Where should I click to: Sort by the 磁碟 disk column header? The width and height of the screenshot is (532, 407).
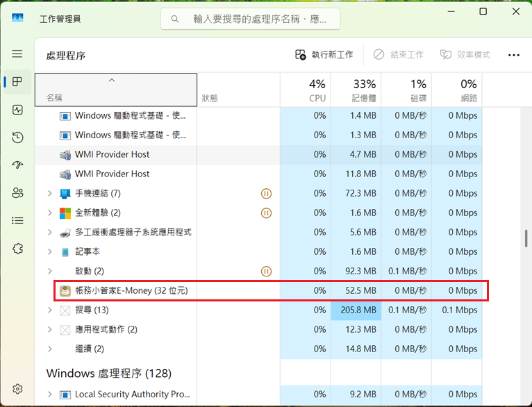[x=406, y=90]
